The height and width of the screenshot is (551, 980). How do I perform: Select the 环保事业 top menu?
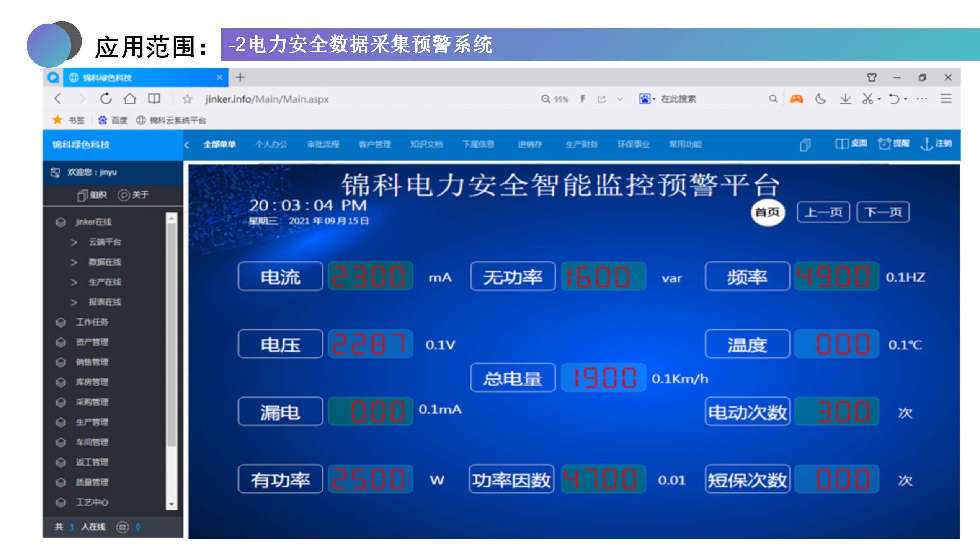tap(633, 144)
